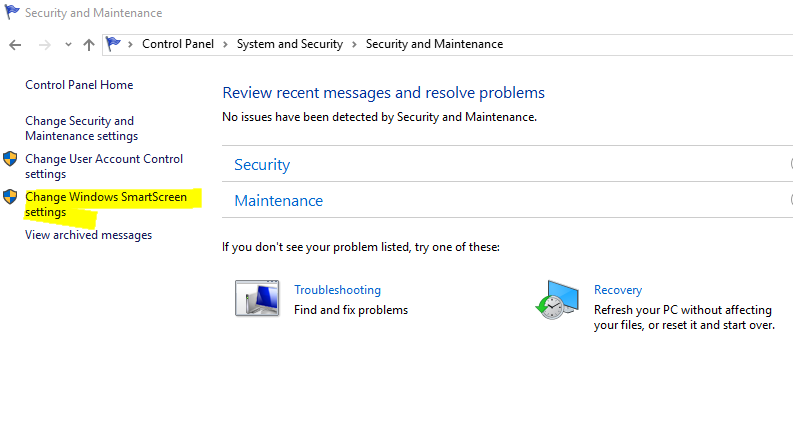Open the recent locations dropdown arrow
793x436 pixels.
pos(67,45)
